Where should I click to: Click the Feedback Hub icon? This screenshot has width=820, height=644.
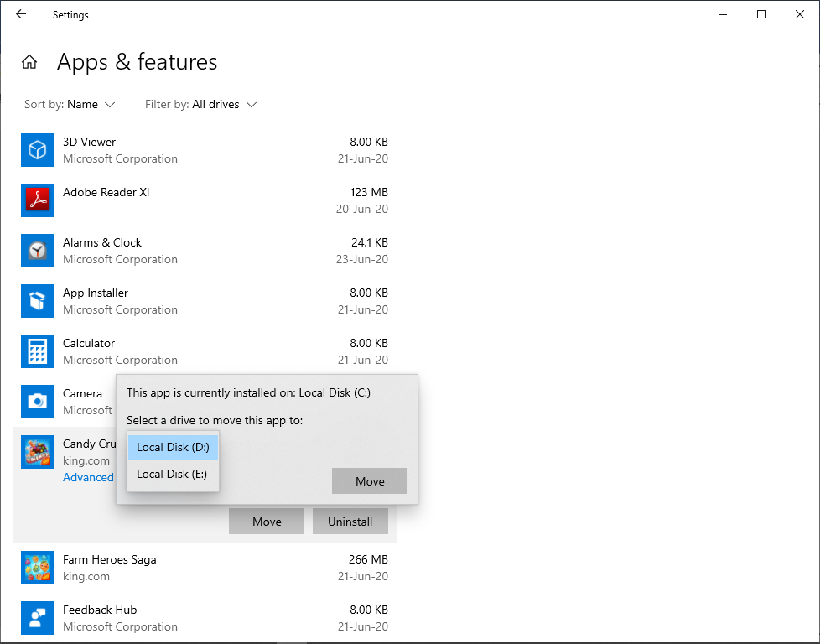pyautogui.click(x=37, y=618)
